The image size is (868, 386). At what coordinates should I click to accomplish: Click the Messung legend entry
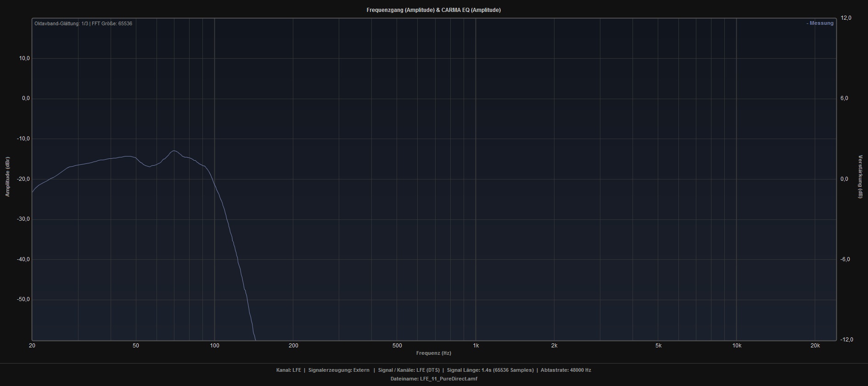click(820, 23)
